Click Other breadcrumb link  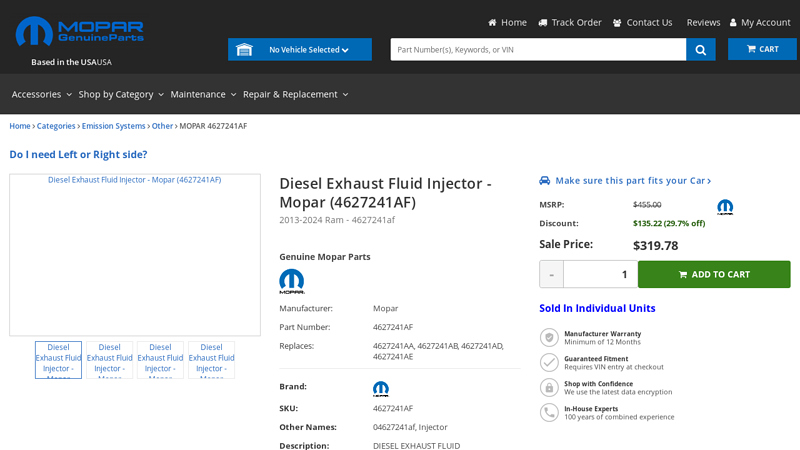162,126
